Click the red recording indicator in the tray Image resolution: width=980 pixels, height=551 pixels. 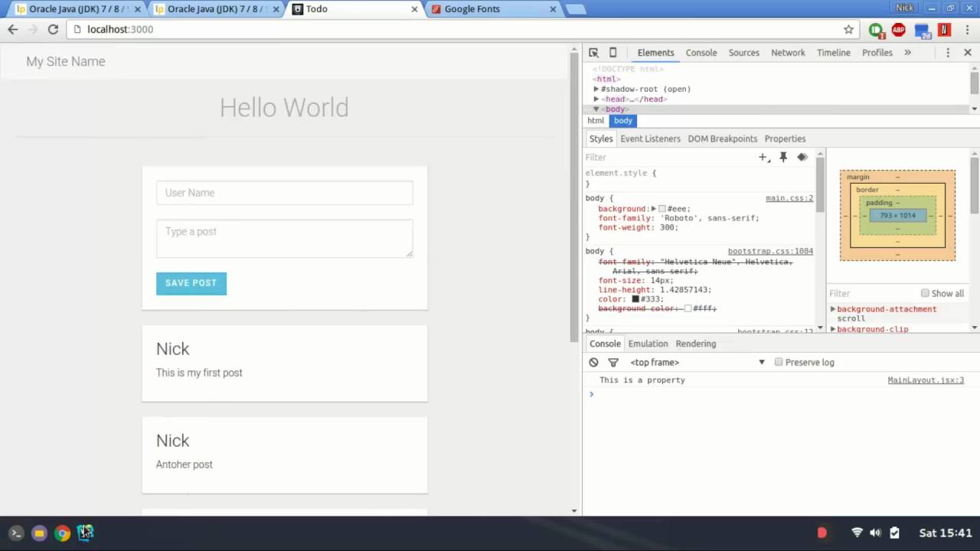tap(822, 533)
